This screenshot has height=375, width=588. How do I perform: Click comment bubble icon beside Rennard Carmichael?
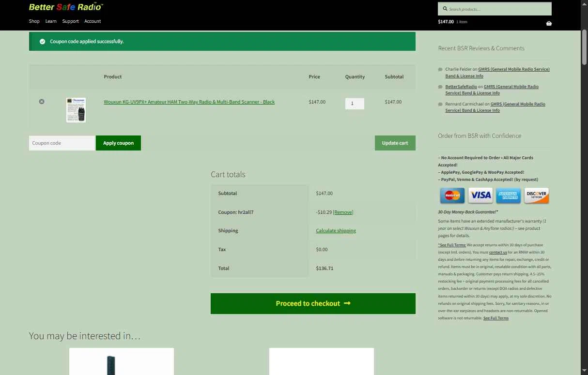pos(440,105)
